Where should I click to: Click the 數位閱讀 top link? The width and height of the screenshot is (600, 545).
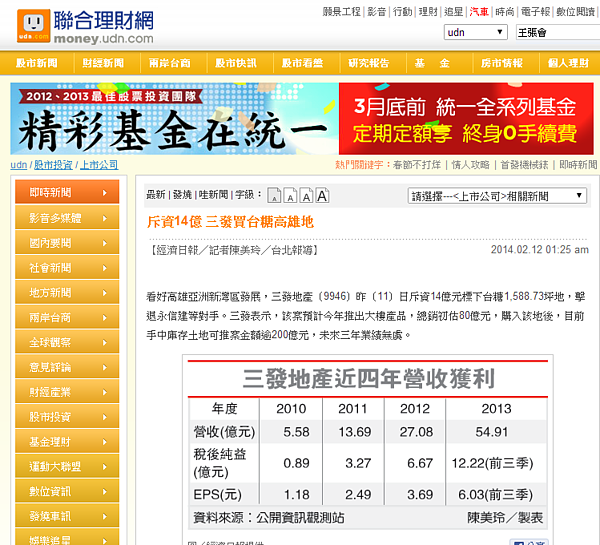tap(576, 12)
